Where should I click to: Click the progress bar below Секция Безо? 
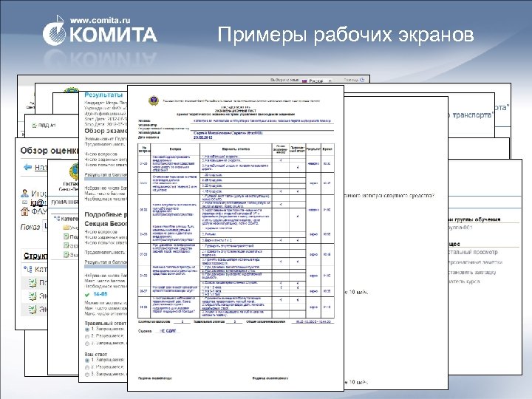[106, 267]
